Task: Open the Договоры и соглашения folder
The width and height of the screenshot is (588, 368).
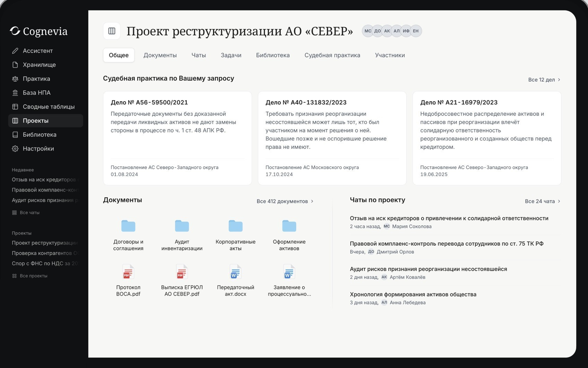Action: pyautogui.click(x=128, y=235)
